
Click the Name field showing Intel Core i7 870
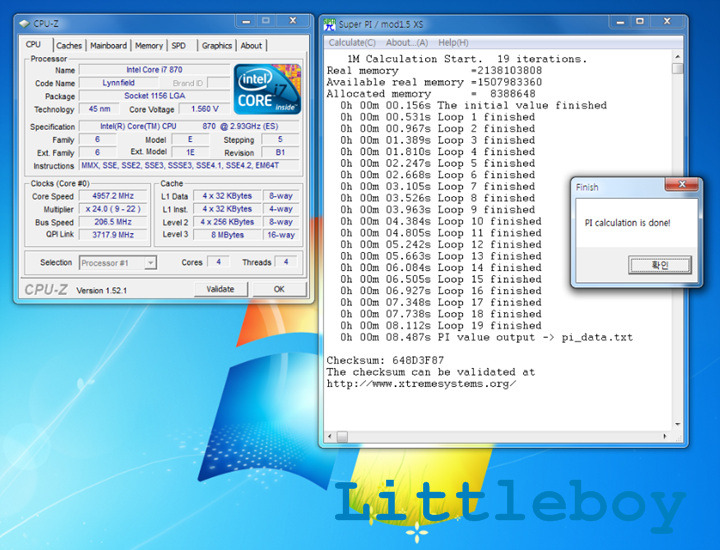[x=154, y=70]
